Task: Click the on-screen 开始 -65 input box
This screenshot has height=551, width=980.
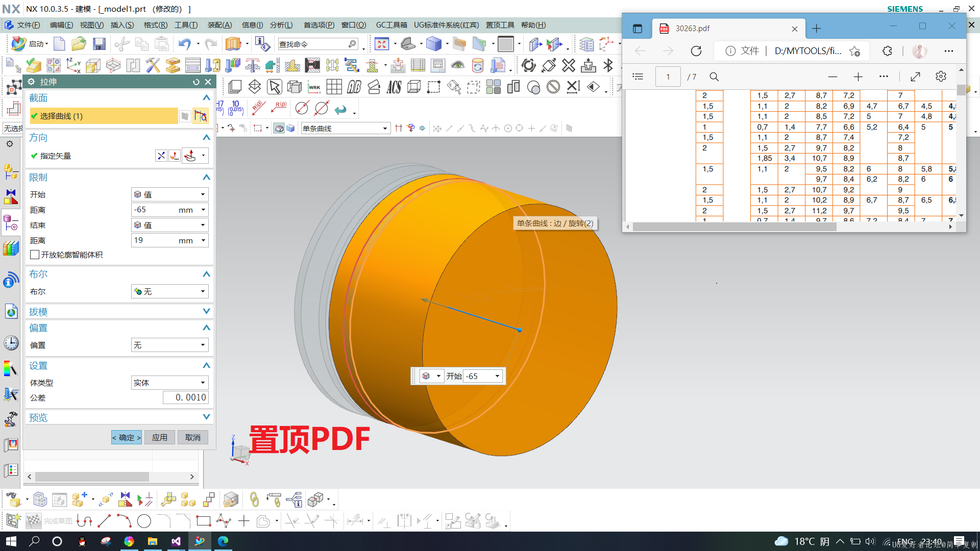Action: coord(482,376)
